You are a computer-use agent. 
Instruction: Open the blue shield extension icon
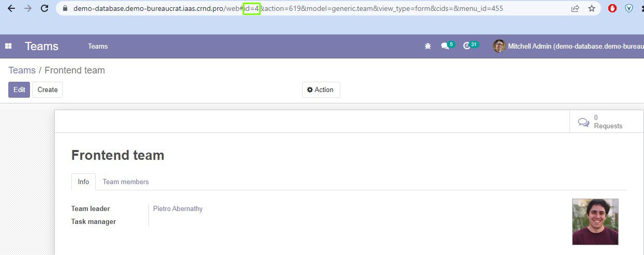tap(629, 8)
